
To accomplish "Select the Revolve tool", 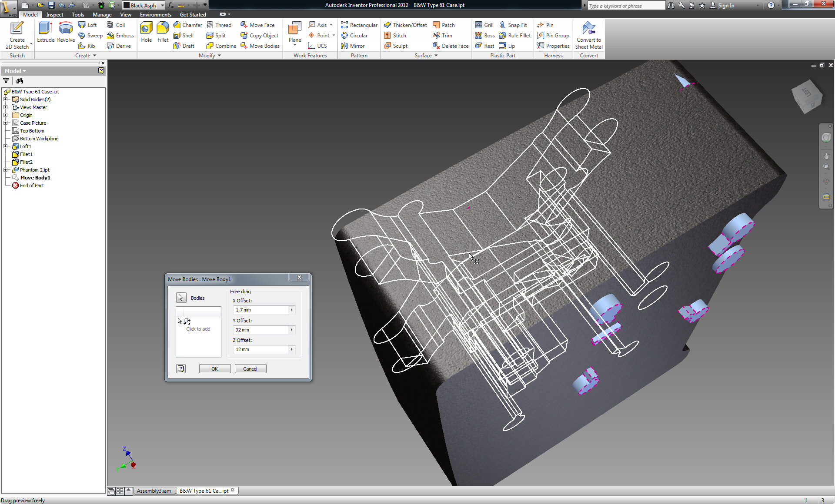I will 66,32.
